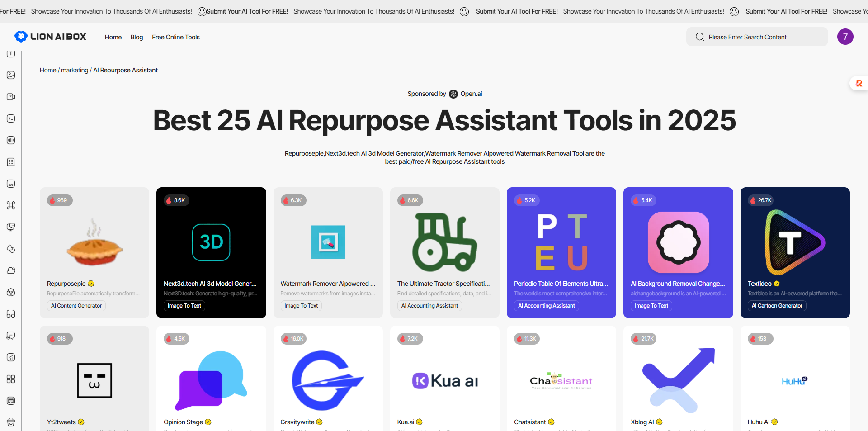The width and height of the screenshot is (868, 431).
Task: Open the Gravitywrite G logo thumbnail
Action: pos(328,381)
